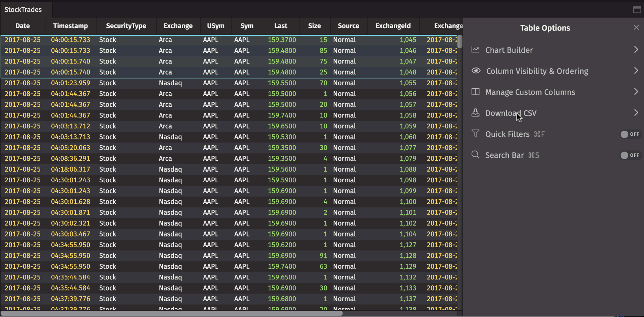
Task: Select the StockTrades tab
Action: coord(23,10)
